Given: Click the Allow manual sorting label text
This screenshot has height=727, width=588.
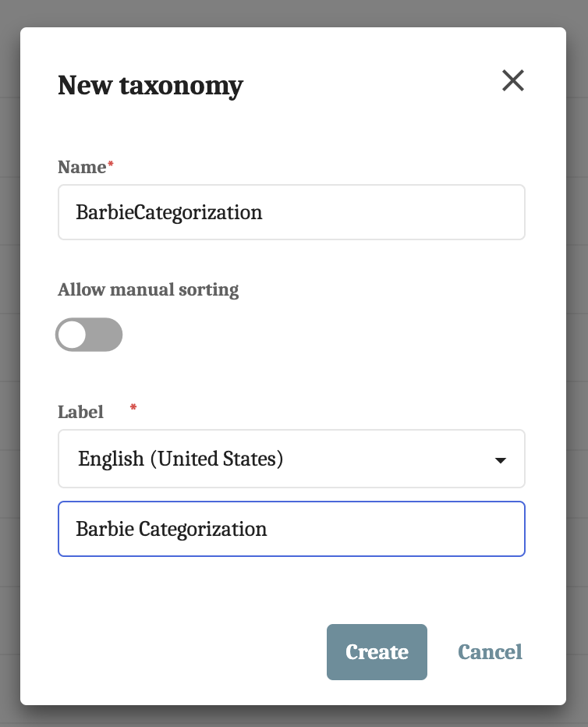Looking at the screenshot, I should point(148,289).
